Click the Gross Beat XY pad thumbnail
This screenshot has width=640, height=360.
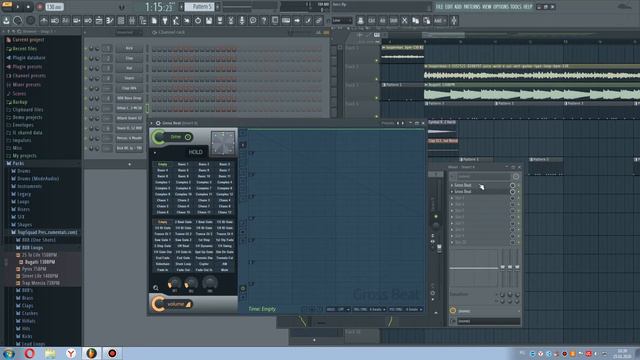pos(223,143)
